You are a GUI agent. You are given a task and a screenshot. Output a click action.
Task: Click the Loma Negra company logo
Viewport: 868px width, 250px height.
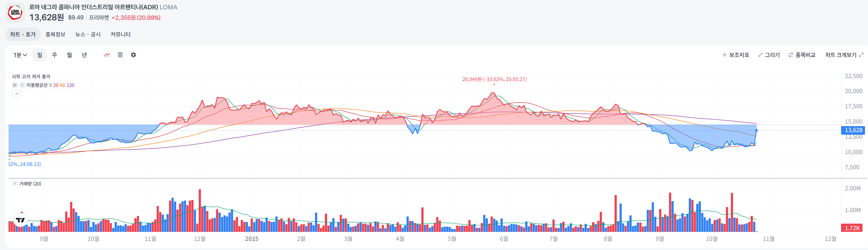click(15, 12)
